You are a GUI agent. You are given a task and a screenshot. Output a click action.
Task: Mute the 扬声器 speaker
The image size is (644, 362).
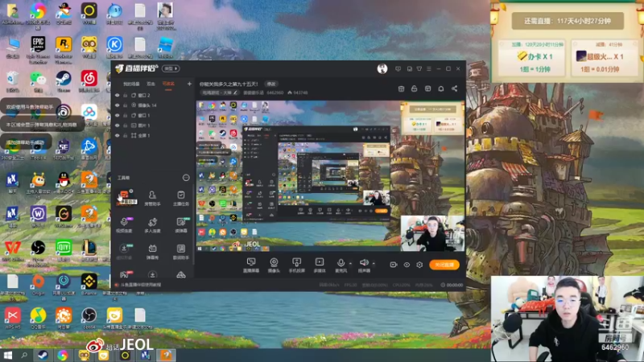point(364,265)
